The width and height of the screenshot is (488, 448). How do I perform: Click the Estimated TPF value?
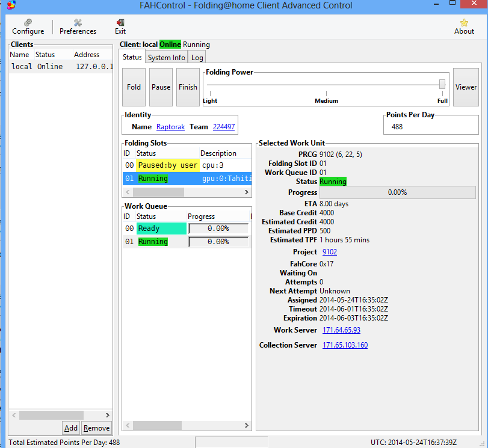click(345, 240)
